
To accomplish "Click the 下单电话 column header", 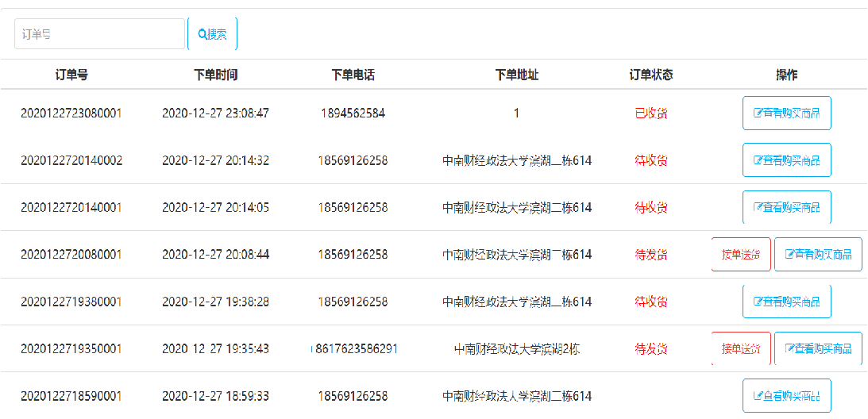I will point(353,75).
